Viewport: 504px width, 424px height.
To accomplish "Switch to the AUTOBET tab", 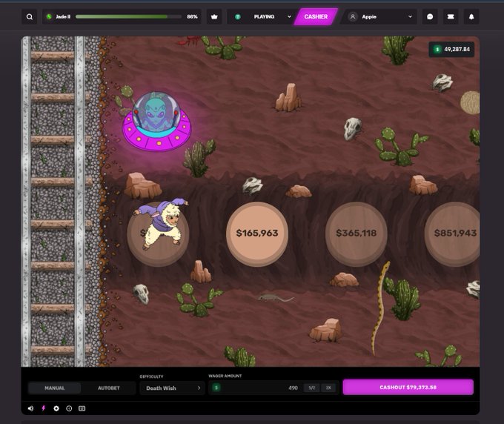I will pyautogui.click(x=109, y=388).
